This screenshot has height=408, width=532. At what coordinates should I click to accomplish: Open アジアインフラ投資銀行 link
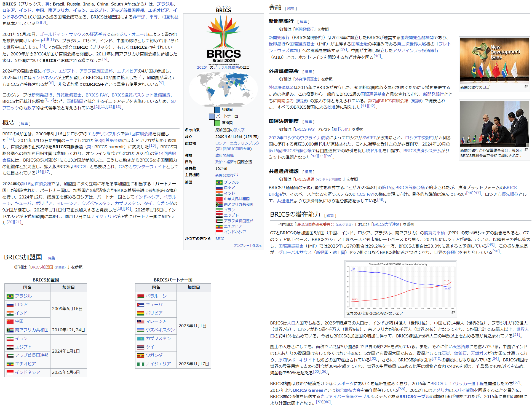[x=416, y=51]
